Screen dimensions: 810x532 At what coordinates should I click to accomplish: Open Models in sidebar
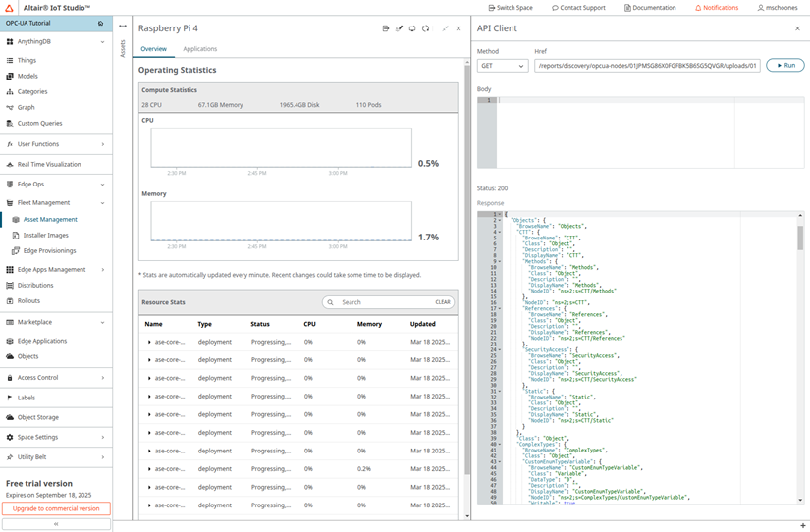tap(27, 76)
